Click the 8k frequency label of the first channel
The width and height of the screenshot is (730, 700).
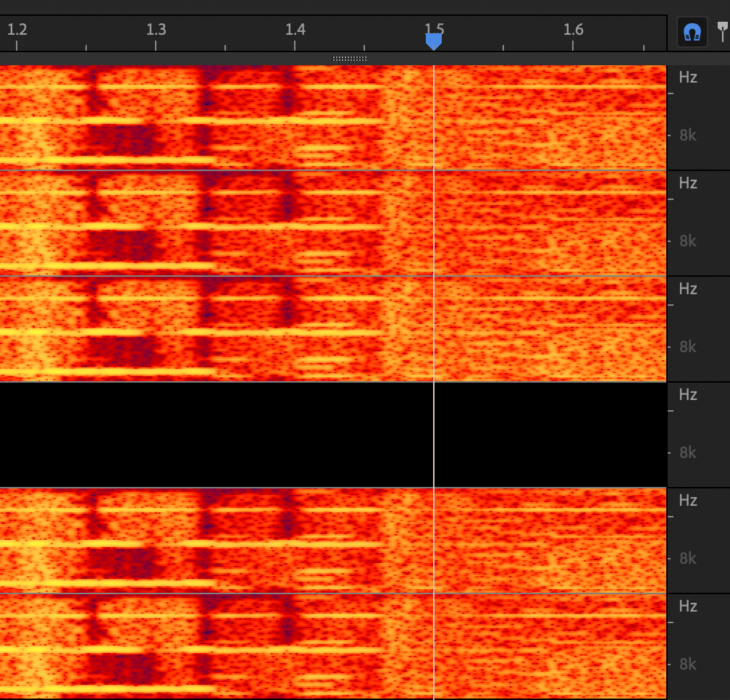687,135
